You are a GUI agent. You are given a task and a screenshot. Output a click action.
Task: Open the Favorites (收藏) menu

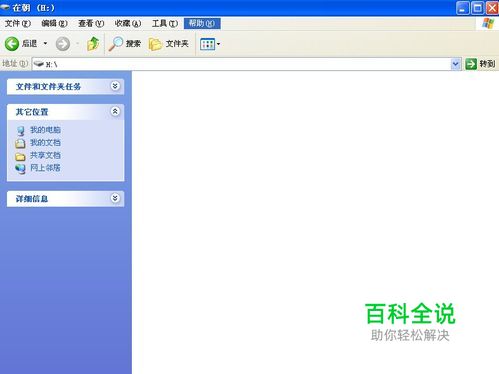128,24
